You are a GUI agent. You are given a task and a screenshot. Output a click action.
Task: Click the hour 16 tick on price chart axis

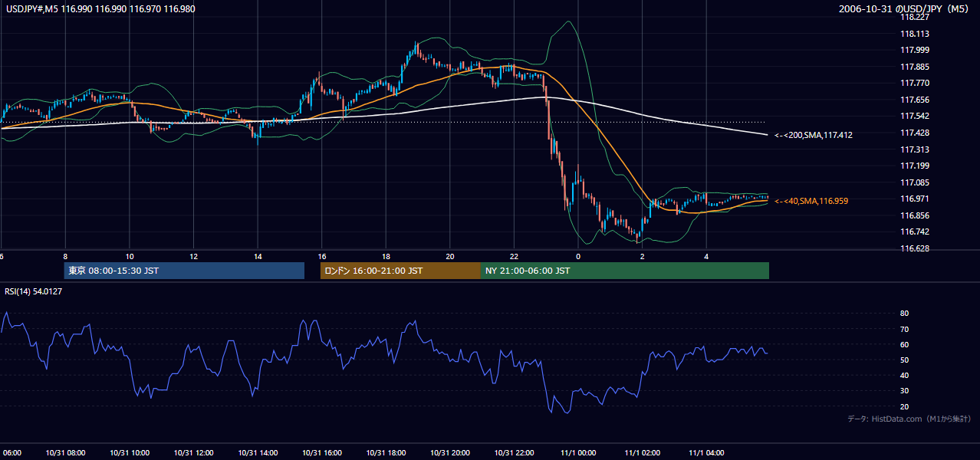pyautogui.click(x=322, y=256)
